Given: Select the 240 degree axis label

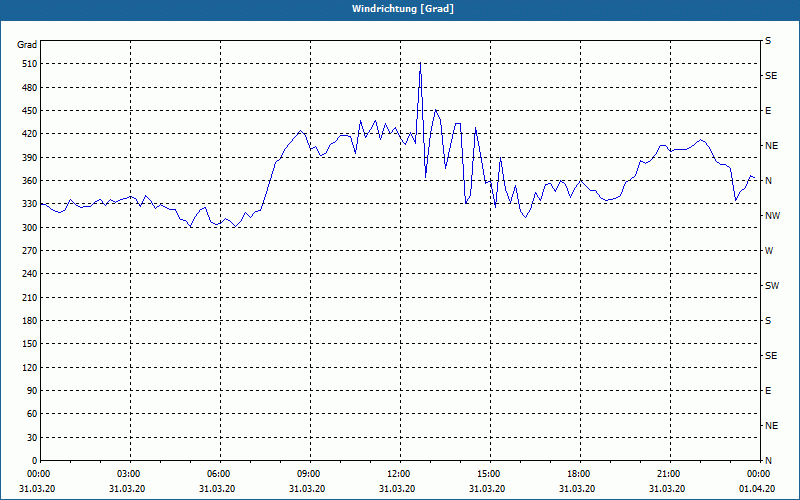Looking at the screenshot, I should pos(29,274).
